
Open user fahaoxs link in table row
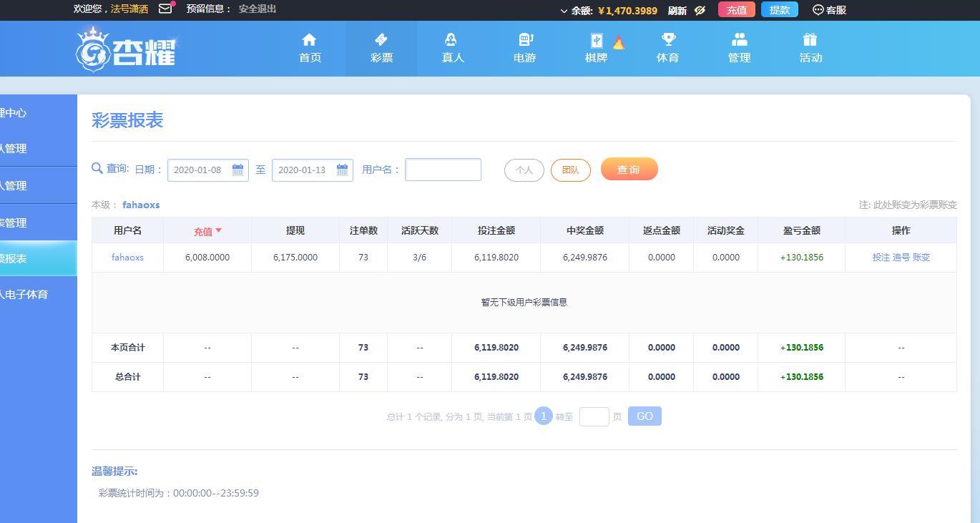(127, 258)
